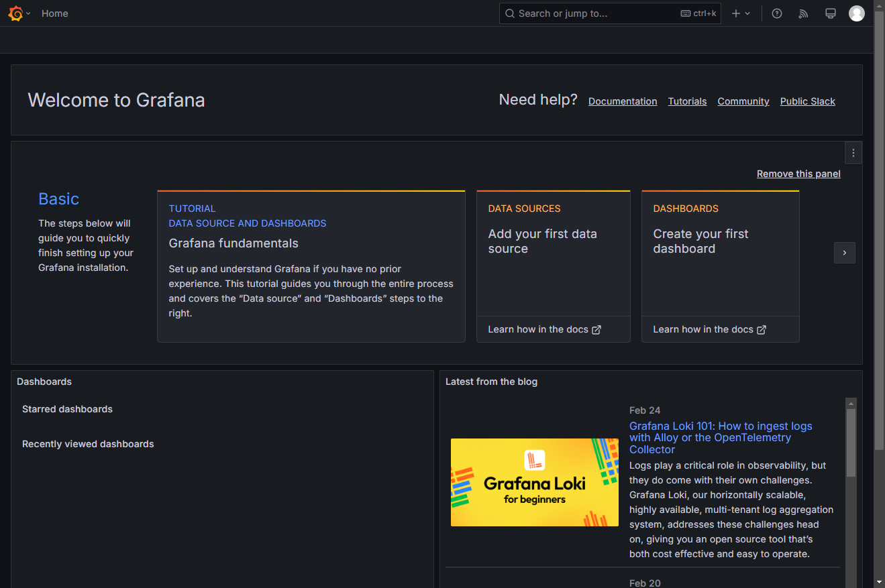Open the Grafana Loki for beginners thumbnail
885x588 pixels.
point(535,482)
